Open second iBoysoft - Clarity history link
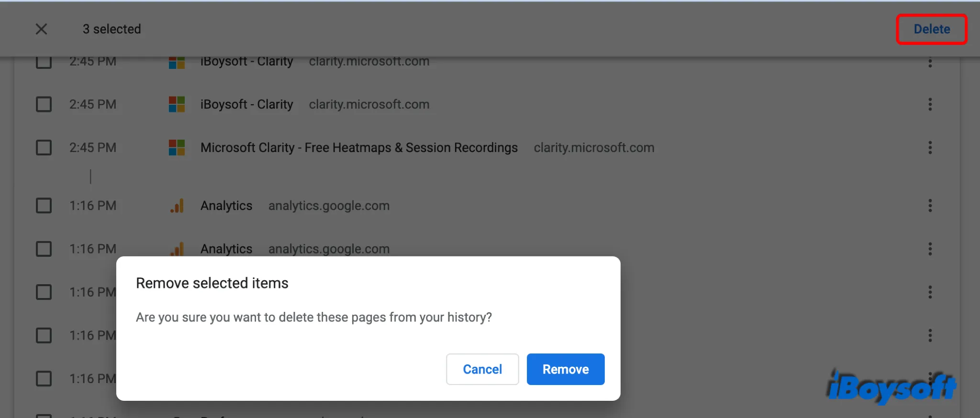The image size is (980, 418). [x=246, y=104]
